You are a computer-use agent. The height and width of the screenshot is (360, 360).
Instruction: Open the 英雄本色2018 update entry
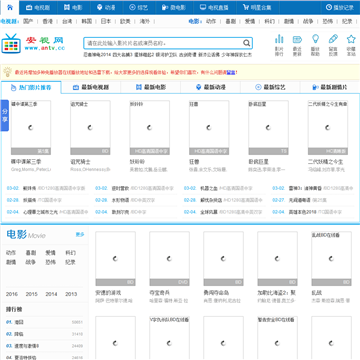pos(302,212)
